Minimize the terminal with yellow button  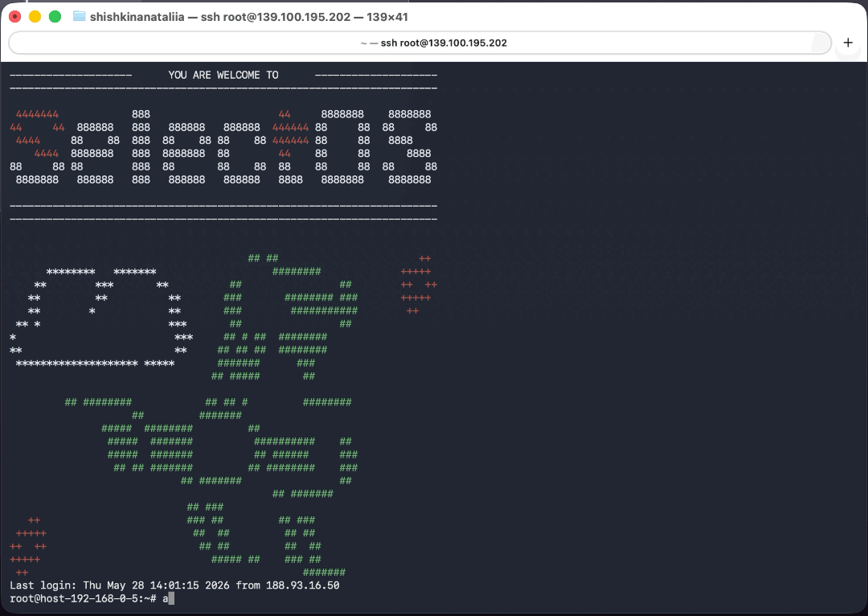(35, 17)
